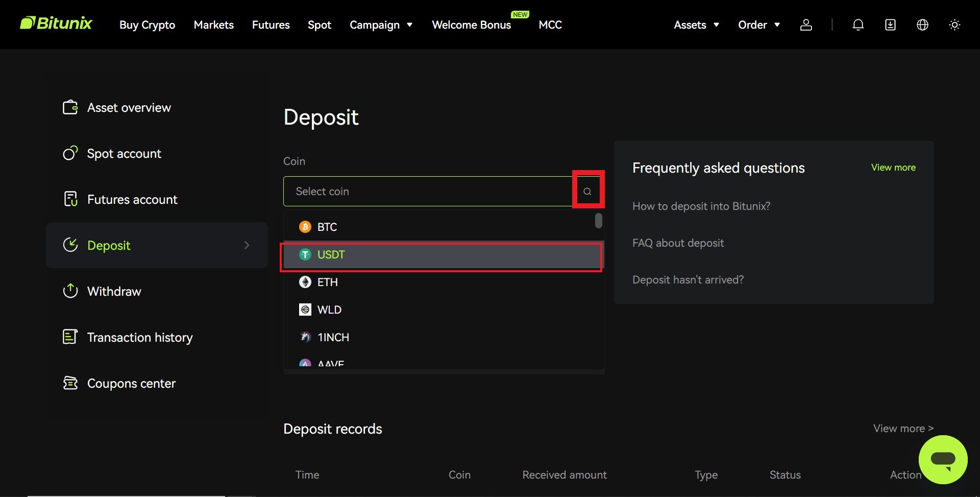Click the USDT coin icon

pos(305,254)
